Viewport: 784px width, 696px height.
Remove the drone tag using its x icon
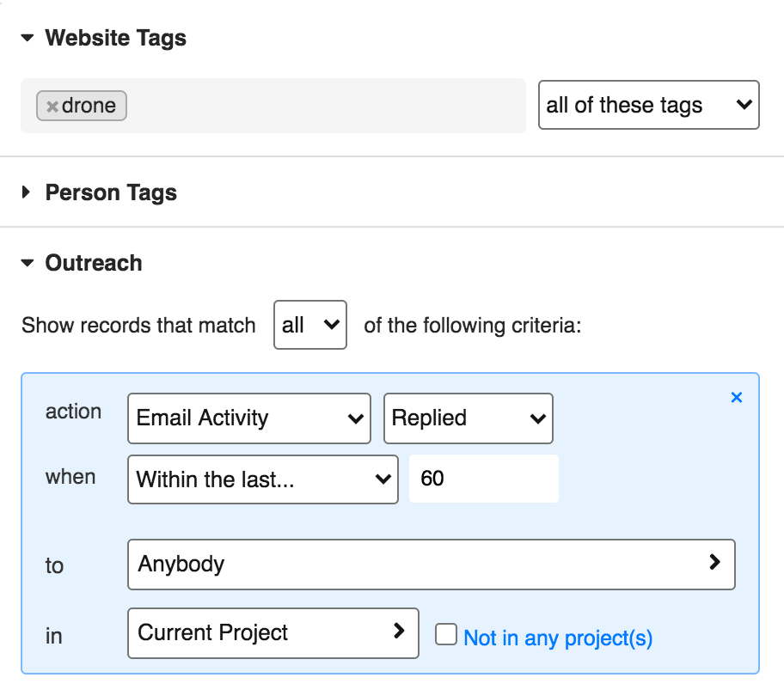[x=52, y=107]
